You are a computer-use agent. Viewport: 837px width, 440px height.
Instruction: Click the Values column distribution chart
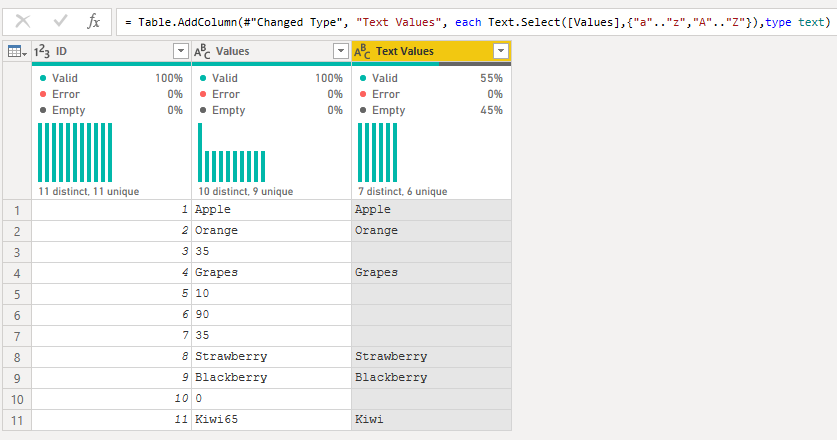(232, 152)
